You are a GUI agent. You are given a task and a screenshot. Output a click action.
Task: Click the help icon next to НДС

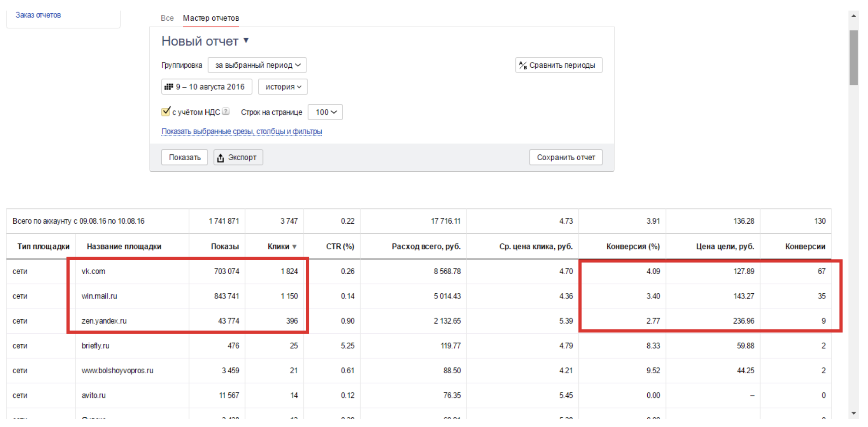[226, 112]
